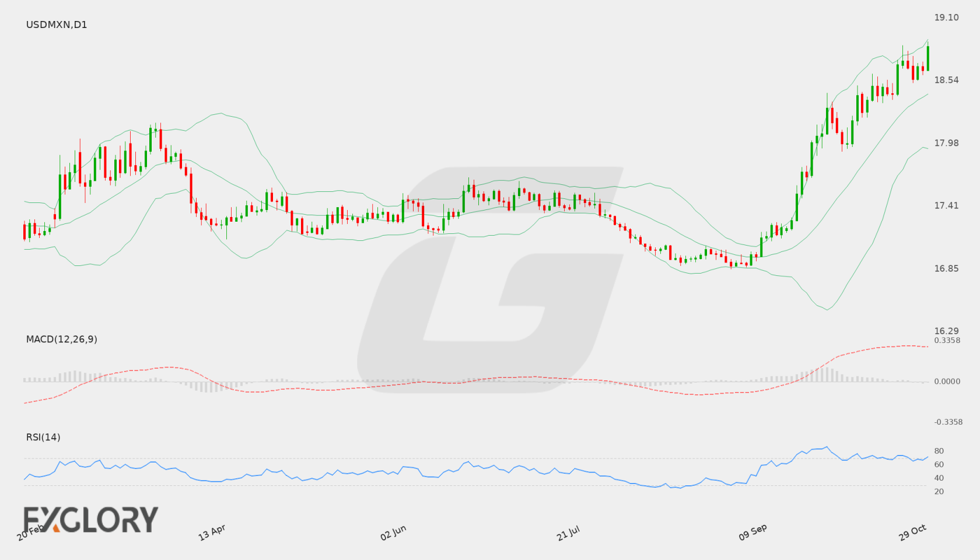Click the MACD(12,26,9) indicator label
980x560 pixels.
pyautogui.click(x=61, y=339)
